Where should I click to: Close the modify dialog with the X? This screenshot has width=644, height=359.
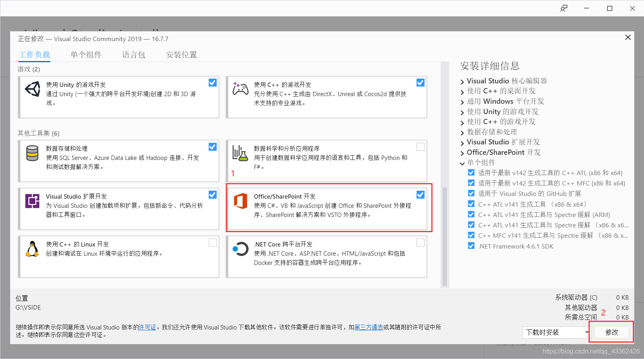point(628,37)
